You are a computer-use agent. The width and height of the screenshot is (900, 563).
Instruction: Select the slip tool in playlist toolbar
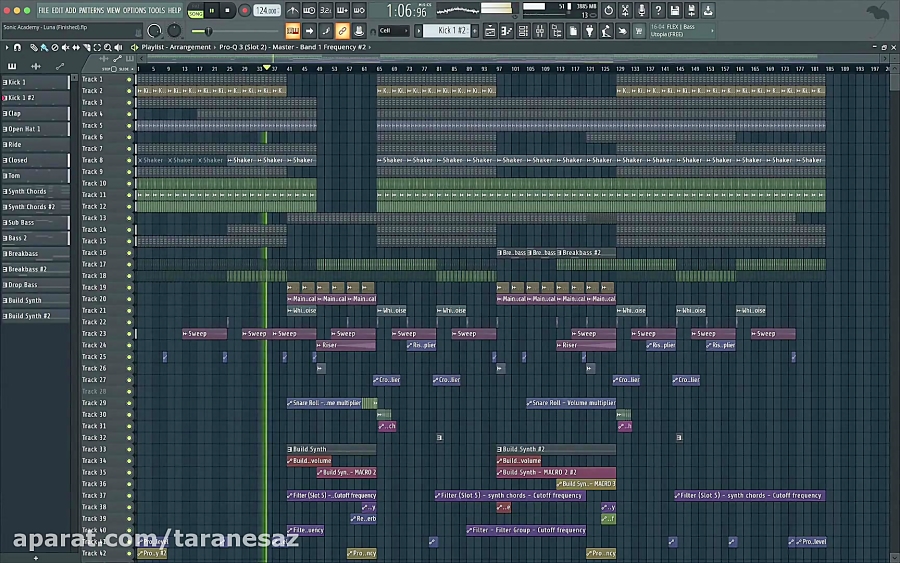point(76,48)
